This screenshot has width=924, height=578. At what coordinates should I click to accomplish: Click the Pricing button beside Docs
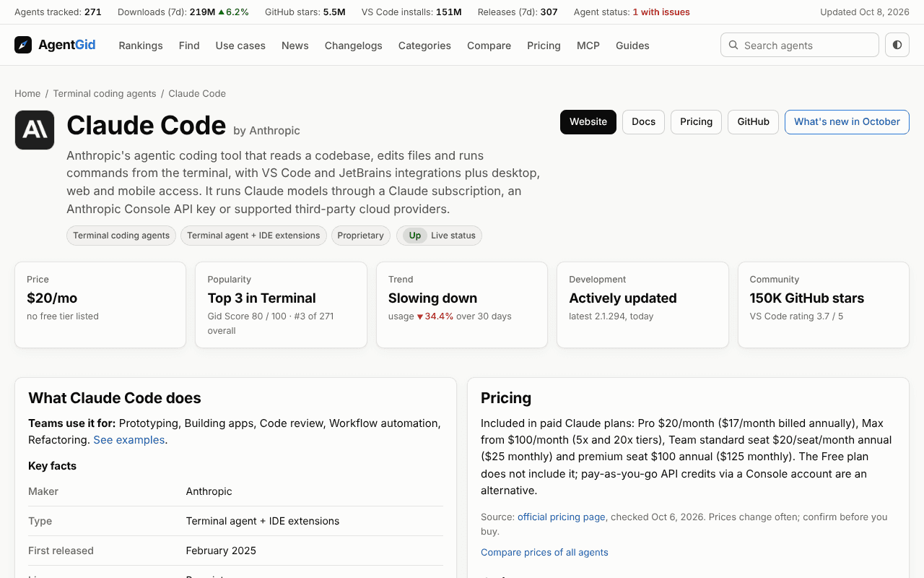point(697,122)
